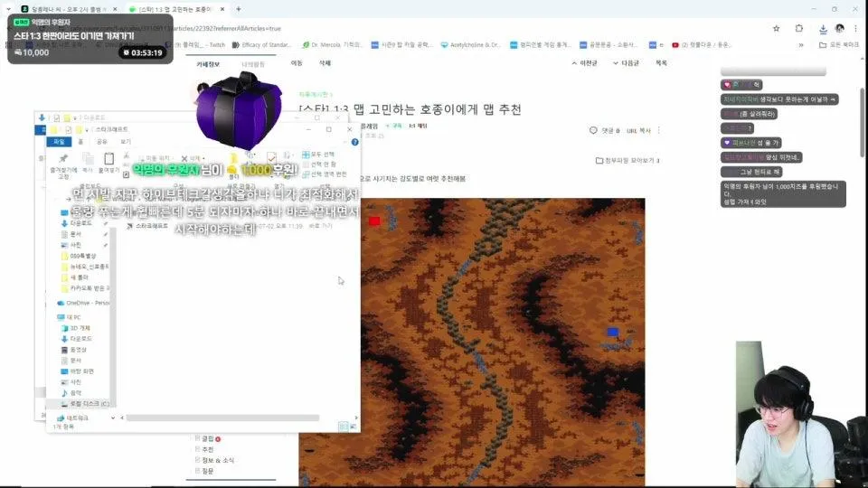868x488 pixels.
Task: Tick the 추천 board checkbox
Action: click(197, 449)
